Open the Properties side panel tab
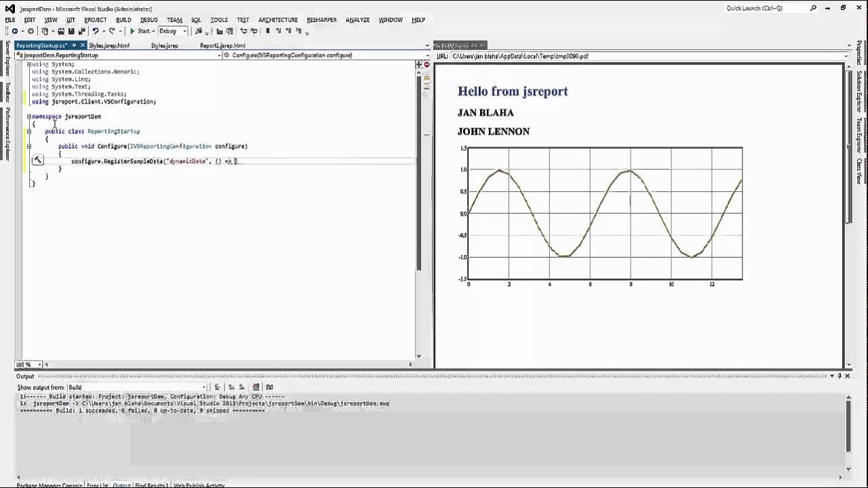The image size is (868, 488). pos(859,52)
